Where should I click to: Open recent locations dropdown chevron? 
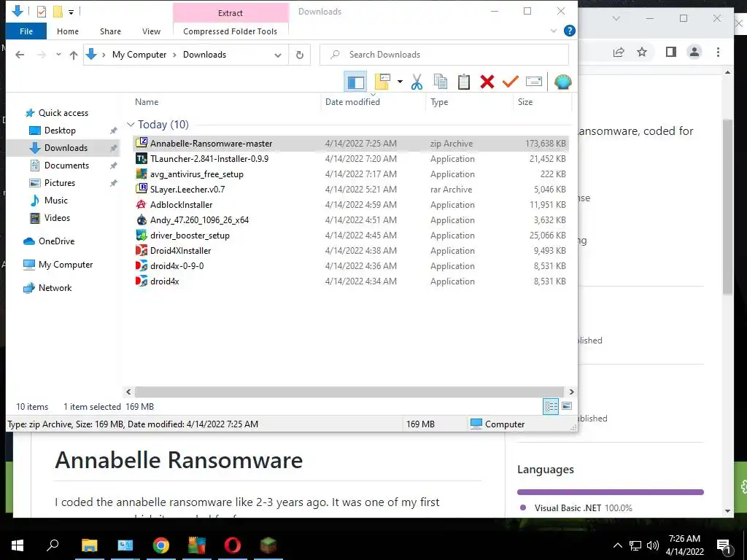pos(58,55)
